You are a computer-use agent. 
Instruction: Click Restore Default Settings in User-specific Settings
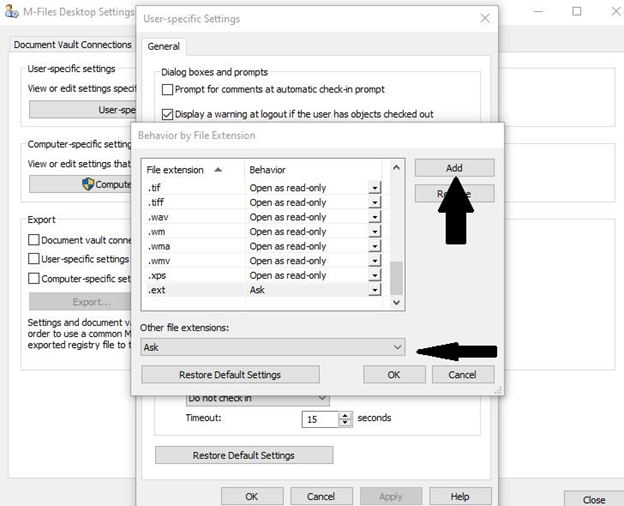click(x=244, y=455)
